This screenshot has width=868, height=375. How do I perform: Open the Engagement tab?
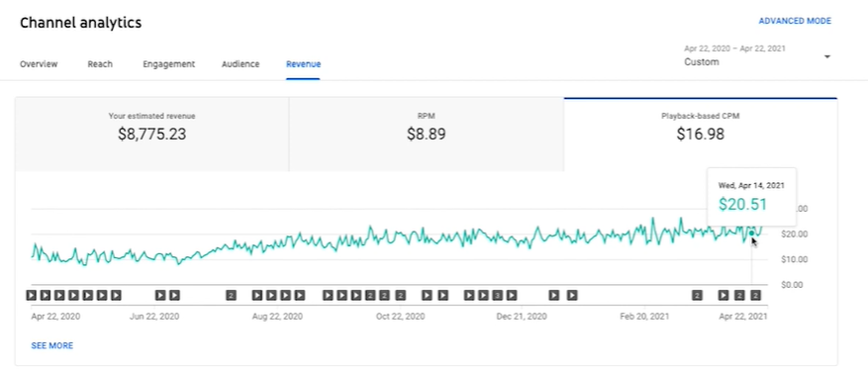tap(169, 64)
